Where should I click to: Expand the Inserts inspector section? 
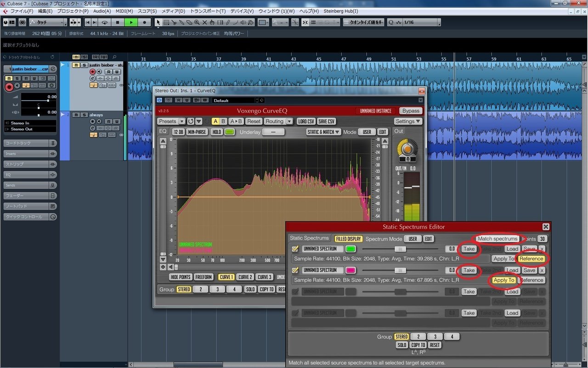point(30,154)
